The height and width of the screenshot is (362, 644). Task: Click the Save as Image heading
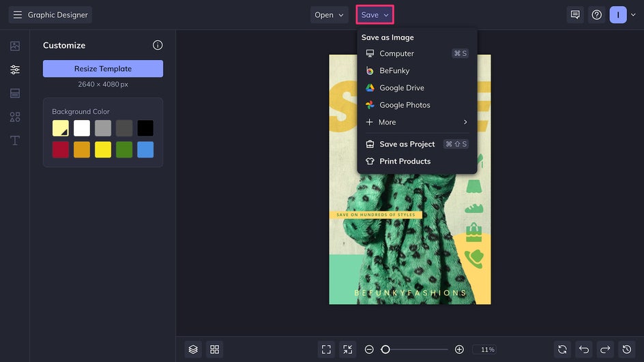coord(387,37)
